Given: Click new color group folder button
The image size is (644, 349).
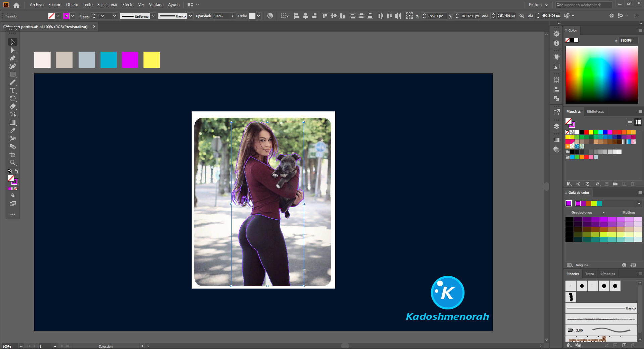Looking at the screenshot, I should click(615, 184).
